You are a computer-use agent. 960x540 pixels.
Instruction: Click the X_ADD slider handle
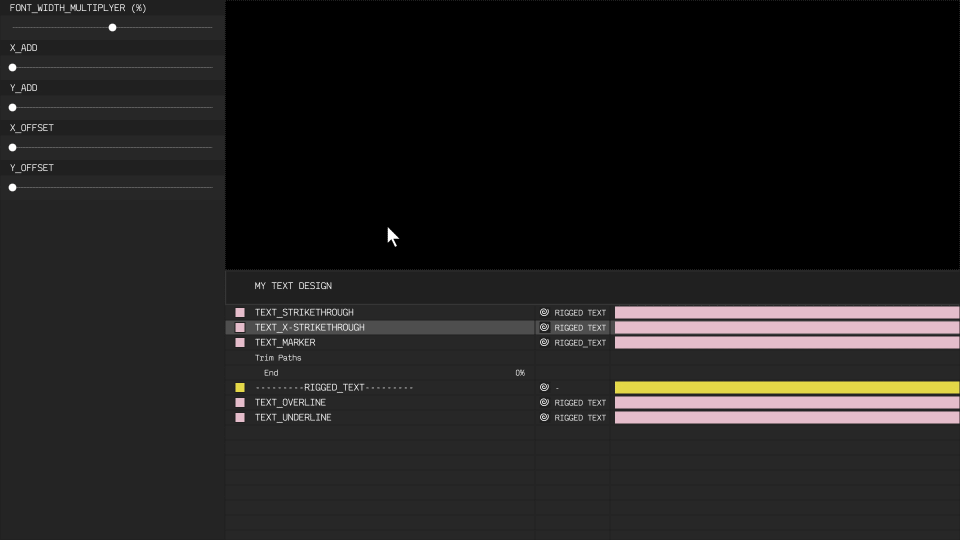tap(12, 67)
